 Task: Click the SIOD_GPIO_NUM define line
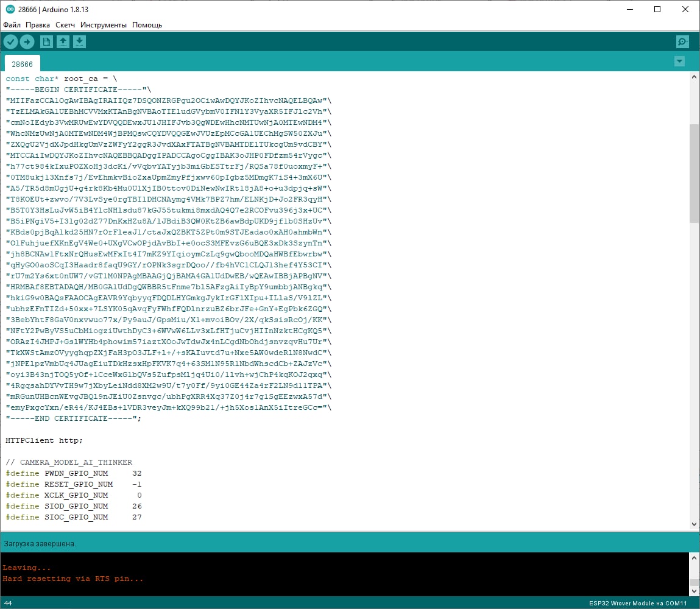(x=74, y=507)
